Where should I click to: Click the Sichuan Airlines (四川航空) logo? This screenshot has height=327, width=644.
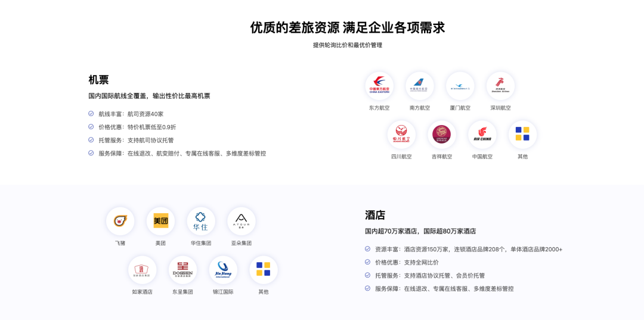tap(401, 135)
